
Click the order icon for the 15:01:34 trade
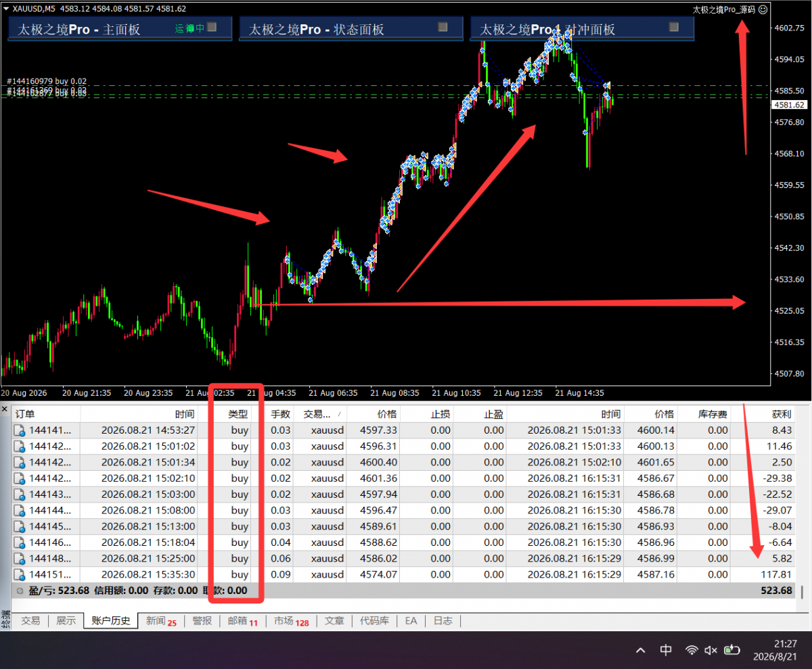click(20, 463)
